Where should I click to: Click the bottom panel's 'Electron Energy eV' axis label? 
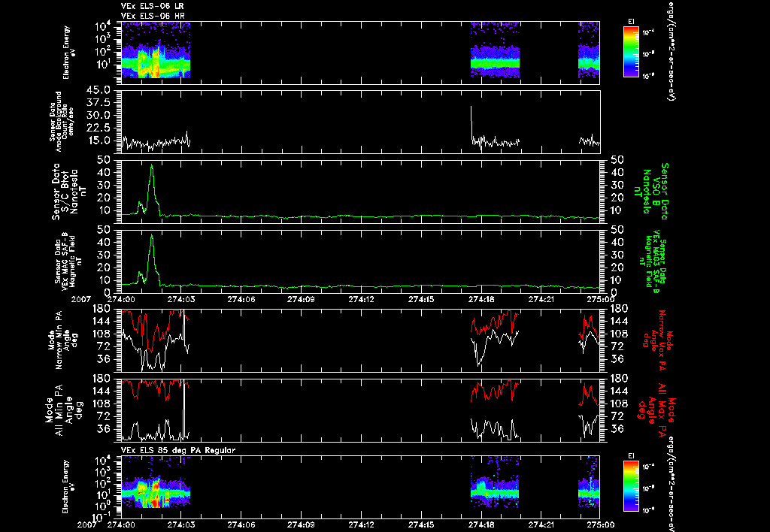(70, 486)
